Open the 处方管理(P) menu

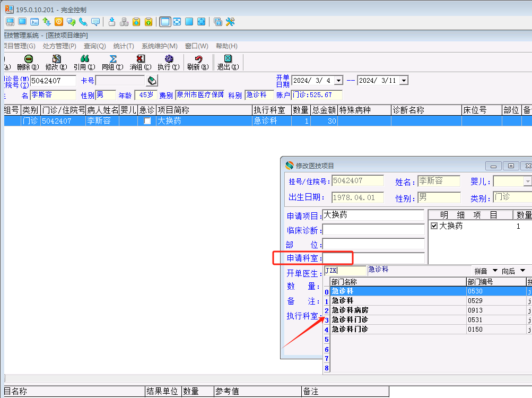[59, 46]
